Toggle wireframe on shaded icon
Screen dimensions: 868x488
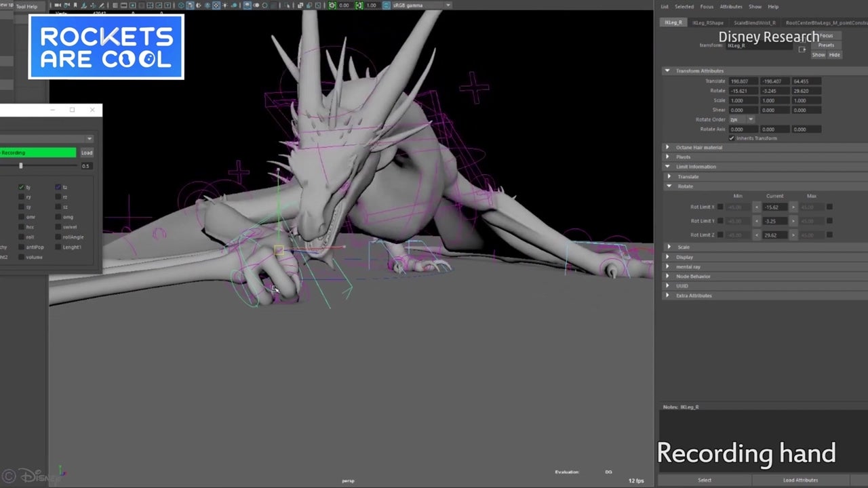pyautogui.click(x=208, y=5)
